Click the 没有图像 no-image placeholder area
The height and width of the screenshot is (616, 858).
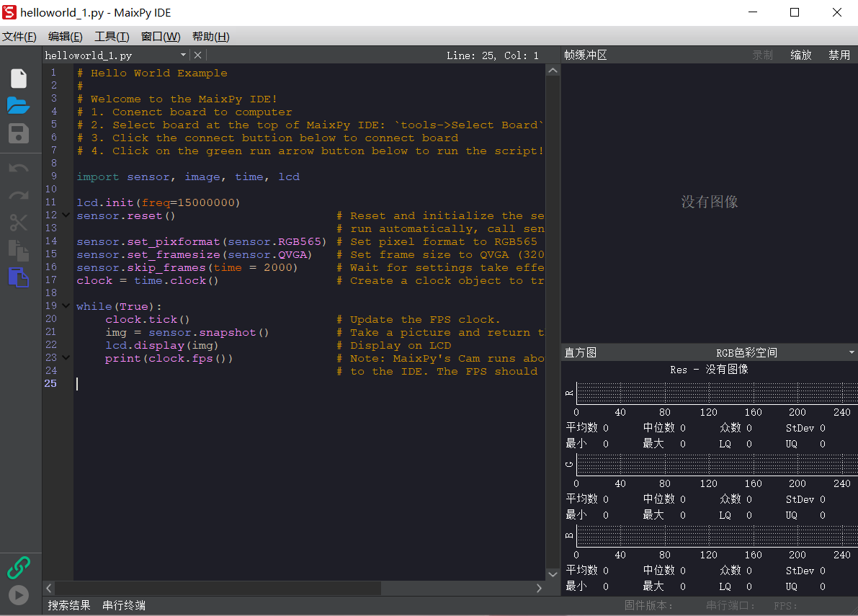(709, 202)
